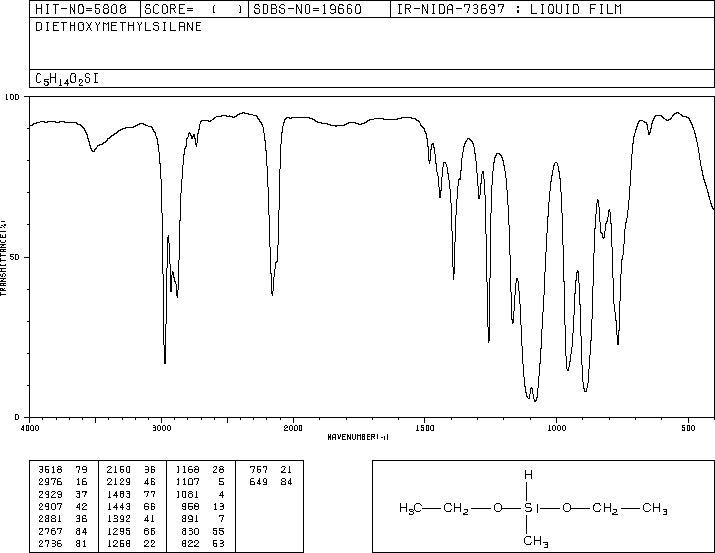Click transmittance value 79 beside 3618

81,469
